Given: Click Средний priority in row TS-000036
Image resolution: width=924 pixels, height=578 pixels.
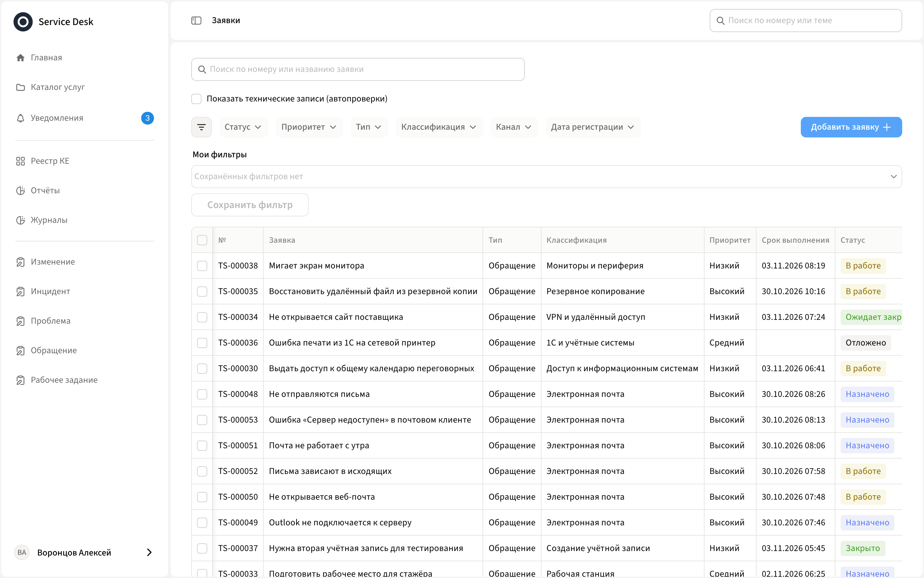Looking at the screenshot, I should click(x=727, y=343).
